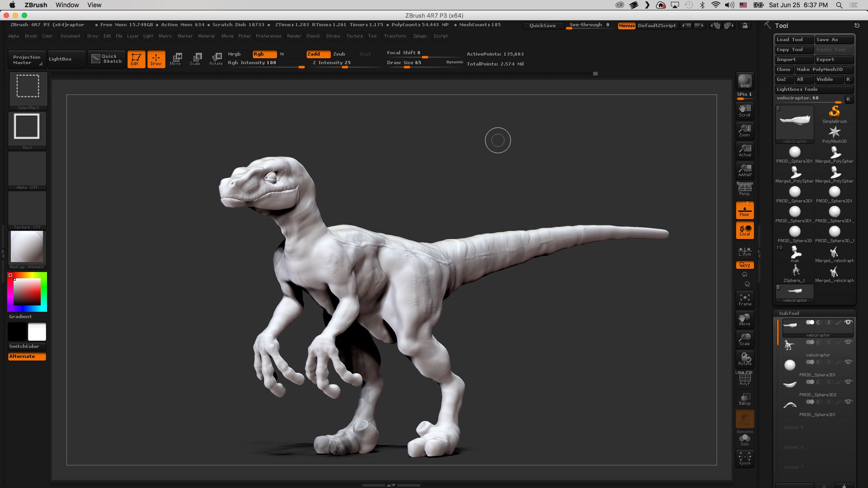Image resolution: width=868 pixels, height=488 pixels.
Task: Collapse the SubTool section header
Action: point(789,313)
